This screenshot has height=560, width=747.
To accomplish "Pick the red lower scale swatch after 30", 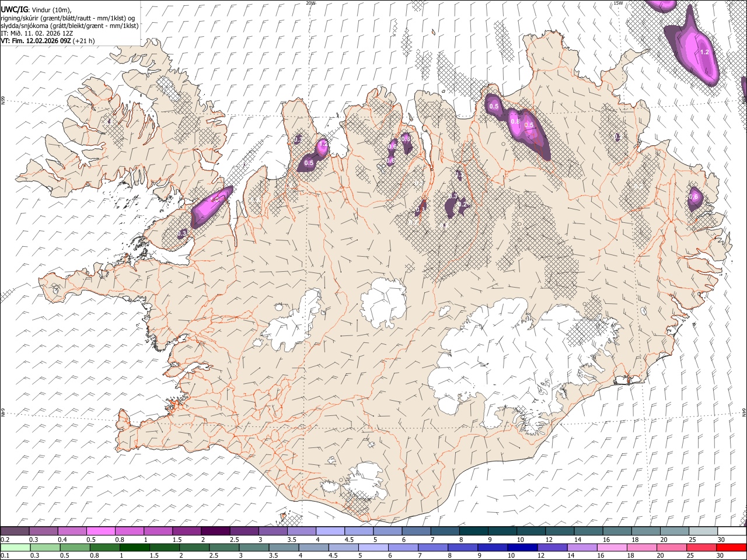I will pos(731,547).
